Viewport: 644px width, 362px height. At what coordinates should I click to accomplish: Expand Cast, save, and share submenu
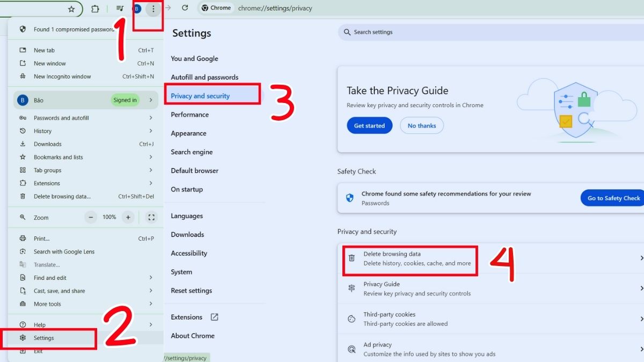(x=86, y=291)
